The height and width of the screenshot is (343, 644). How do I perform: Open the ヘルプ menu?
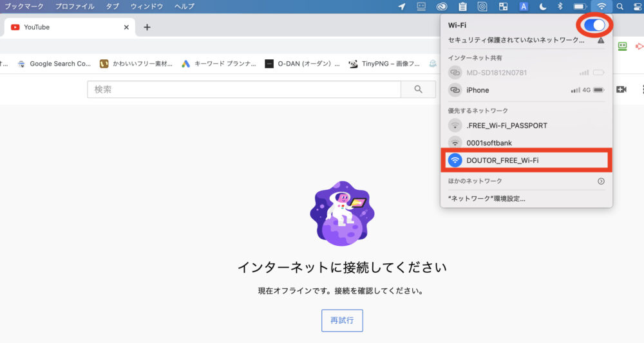coord(184,6)
